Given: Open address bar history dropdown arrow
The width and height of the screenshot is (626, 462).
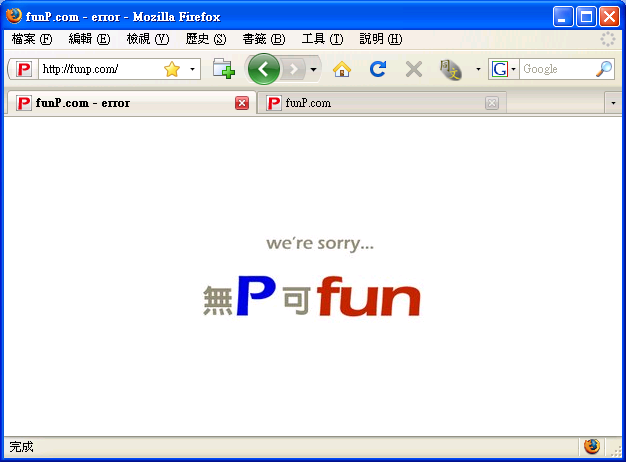Looking at the screenshot, I should click(192, 69).
